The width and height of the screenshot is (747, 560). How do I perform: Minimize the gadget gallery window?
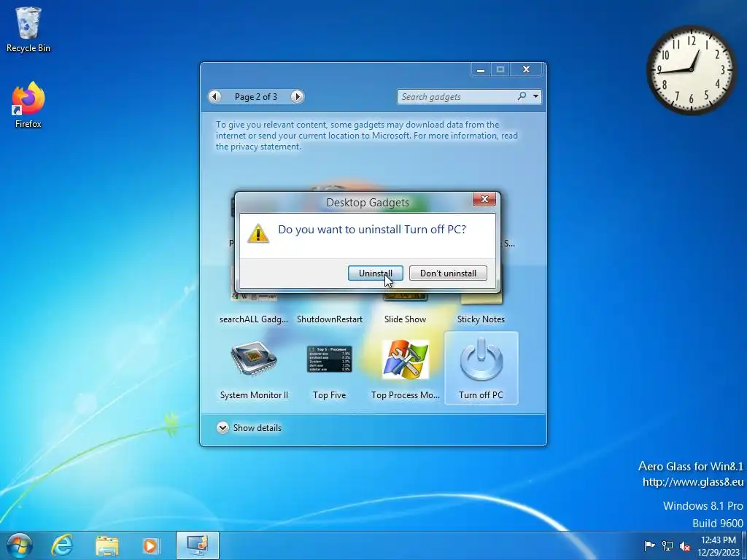click(481, 69)
